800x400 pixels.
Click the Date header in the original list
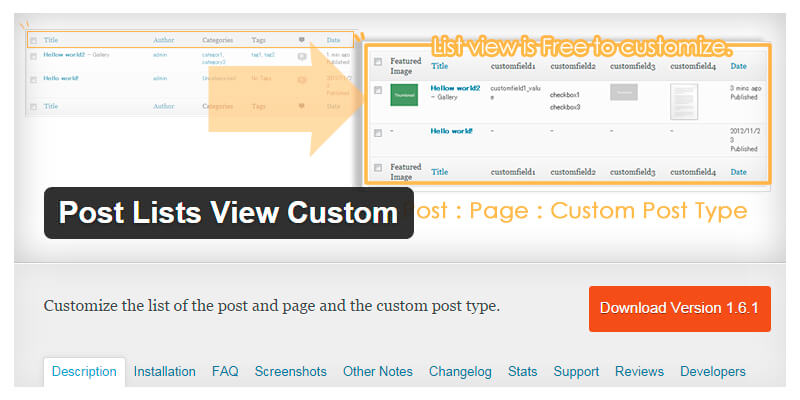tap(333, 40)
